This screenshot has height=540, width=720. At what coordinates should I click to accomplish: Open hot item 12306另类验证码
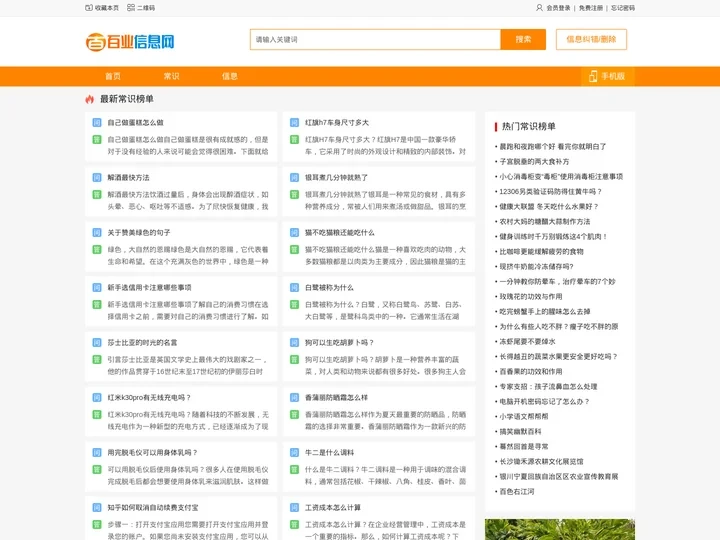pos(550,191)
